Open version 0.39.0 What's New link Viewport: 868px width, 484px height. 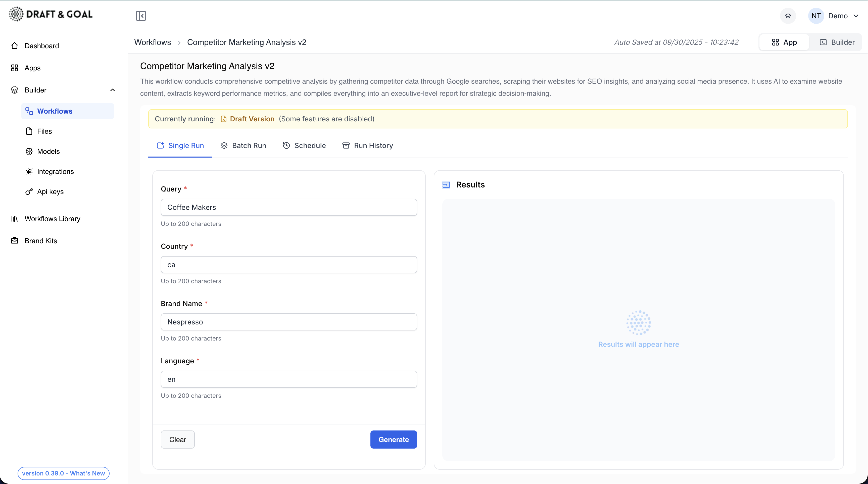(63, 473)
